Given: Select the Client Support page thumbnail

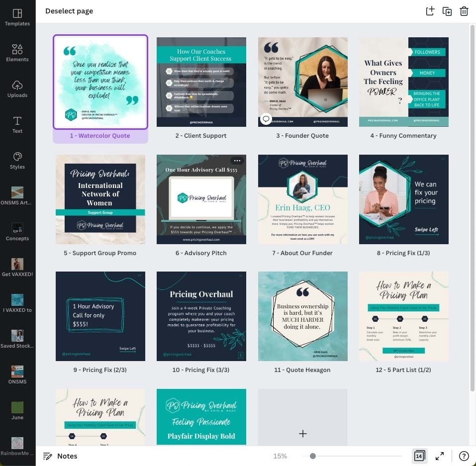Looking at the screenshot, I should coord(201,82).
